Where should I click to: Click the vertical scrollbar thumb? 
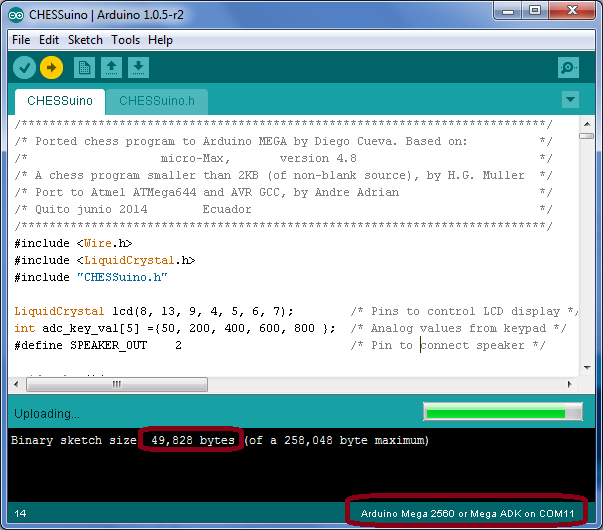tap(587, 136)
